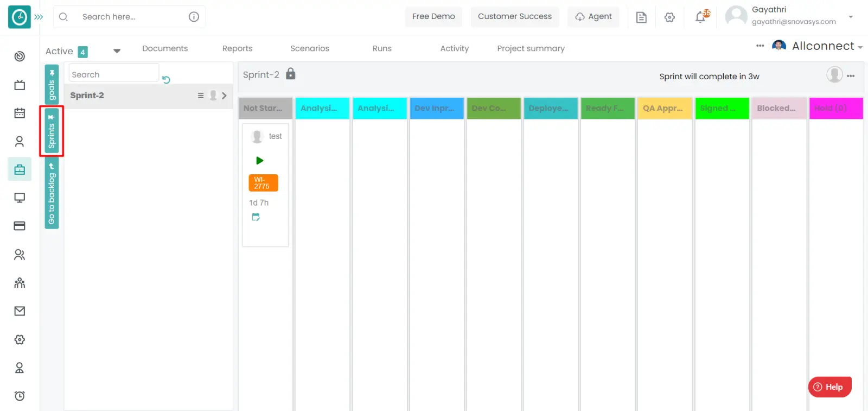Open settings gear in top bar

pos(669,17)
